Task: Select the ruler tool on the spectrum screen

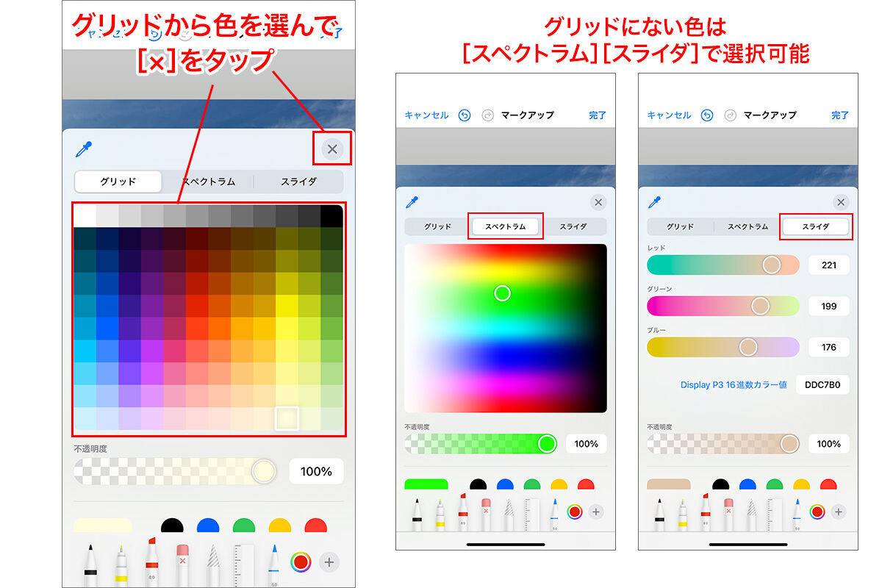Action: 531,514
